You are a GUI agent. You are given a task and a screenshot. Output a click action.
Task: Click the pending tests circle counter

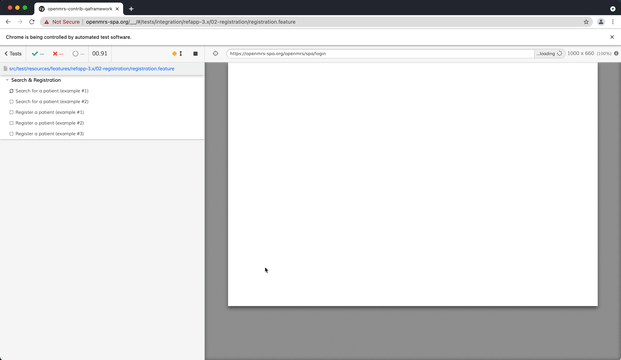pos(78,53)
